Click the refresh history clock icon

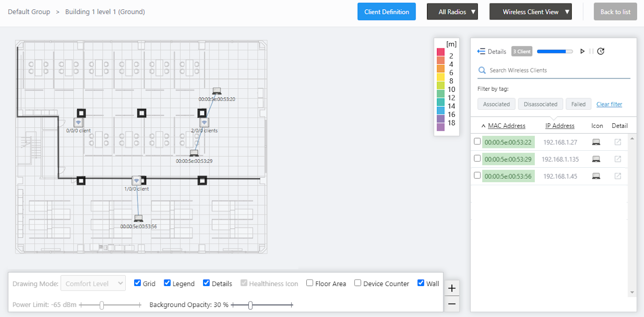pyautogui.click(x=601, y=51)
